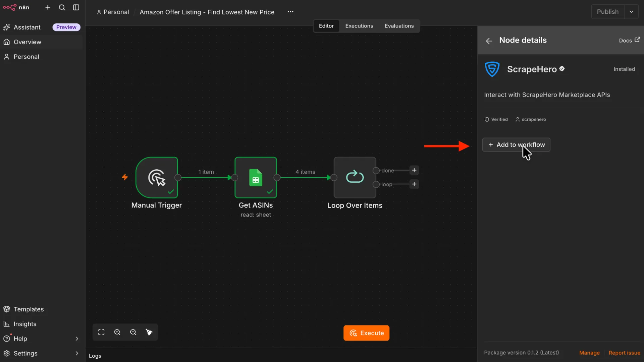This screenshot has height=362, width=644.
Task: Go back using Node details arrow
Action: coord(489,41)
